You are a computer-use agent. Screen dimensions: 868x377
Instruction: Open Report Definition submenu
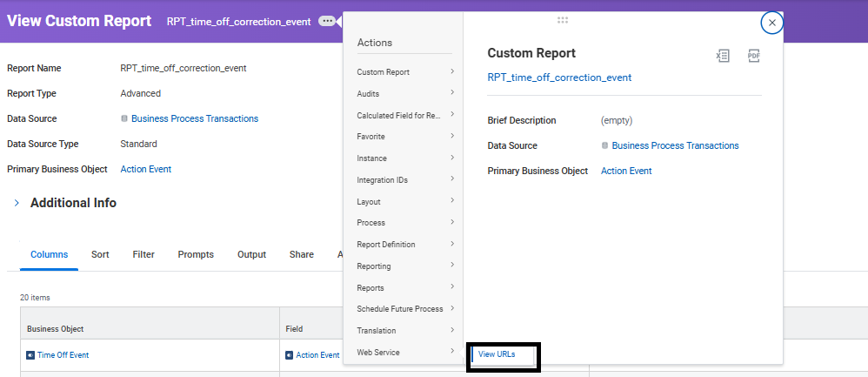pos(405,245)
